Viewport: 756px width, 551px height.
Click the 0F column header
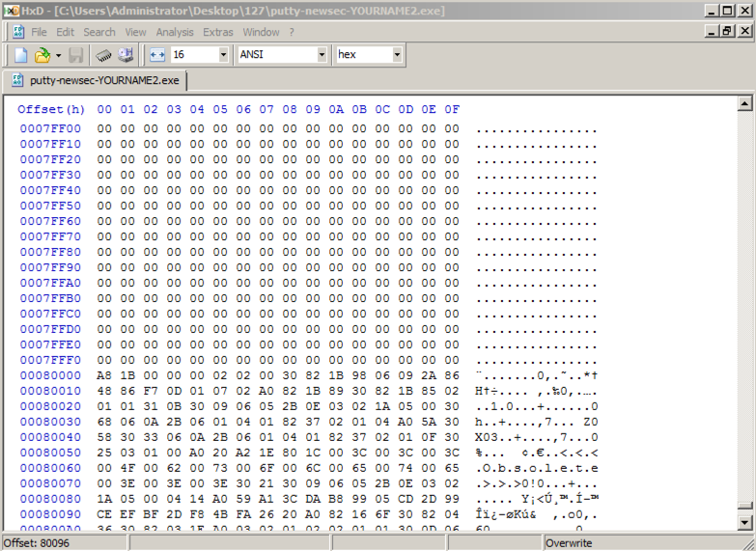[452, 109]
